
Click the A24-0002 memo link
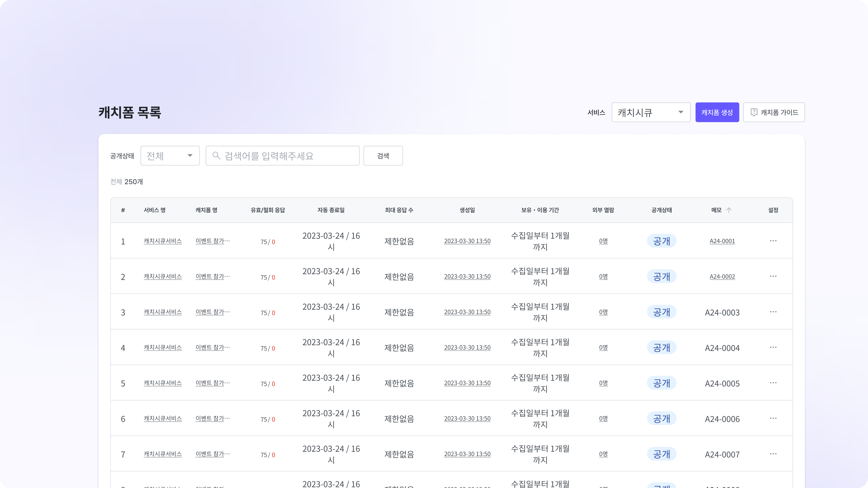point(722,276)
